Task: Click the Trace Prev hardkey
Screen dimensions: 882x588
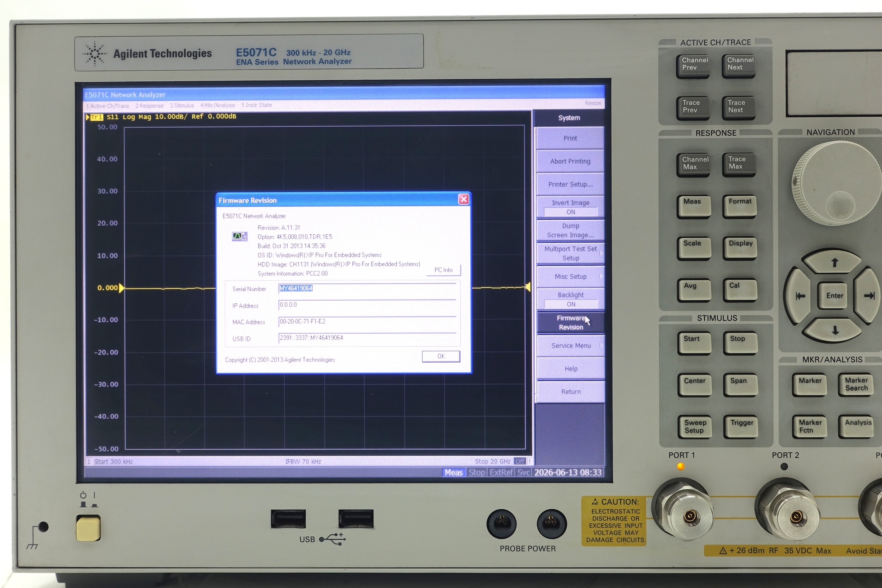Action: click(693, 107)
